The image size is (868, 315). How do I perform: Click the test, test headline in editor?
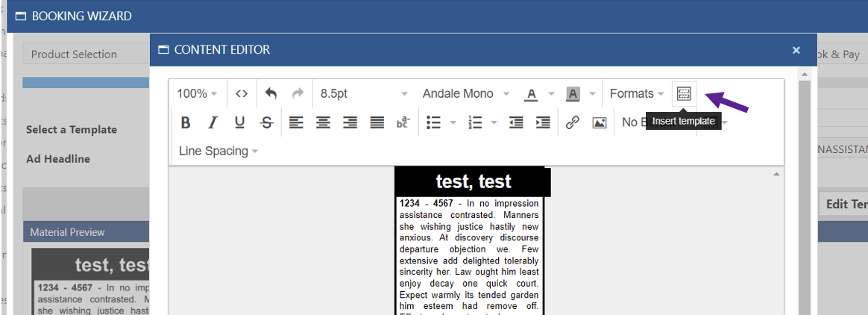pyautogui.click(x=474, y=181)
